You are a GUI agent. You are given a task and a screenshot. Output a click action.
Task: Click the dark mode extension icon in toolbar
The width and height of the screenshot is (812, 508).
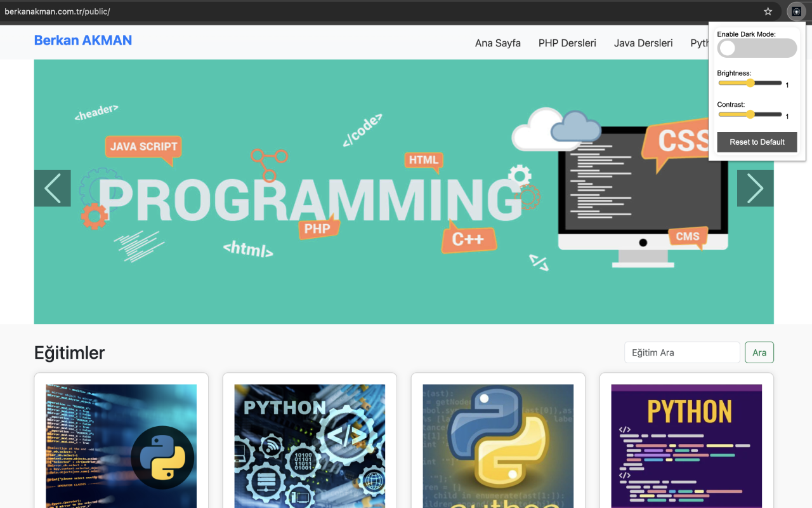pyautogui.click(x=796, y=11)
